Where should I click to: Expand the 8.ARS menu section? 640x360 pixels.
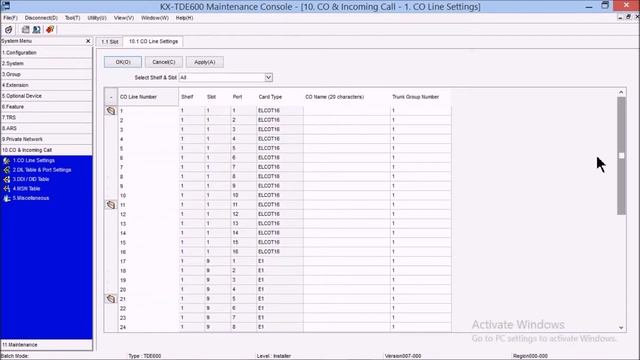(46, 128)
